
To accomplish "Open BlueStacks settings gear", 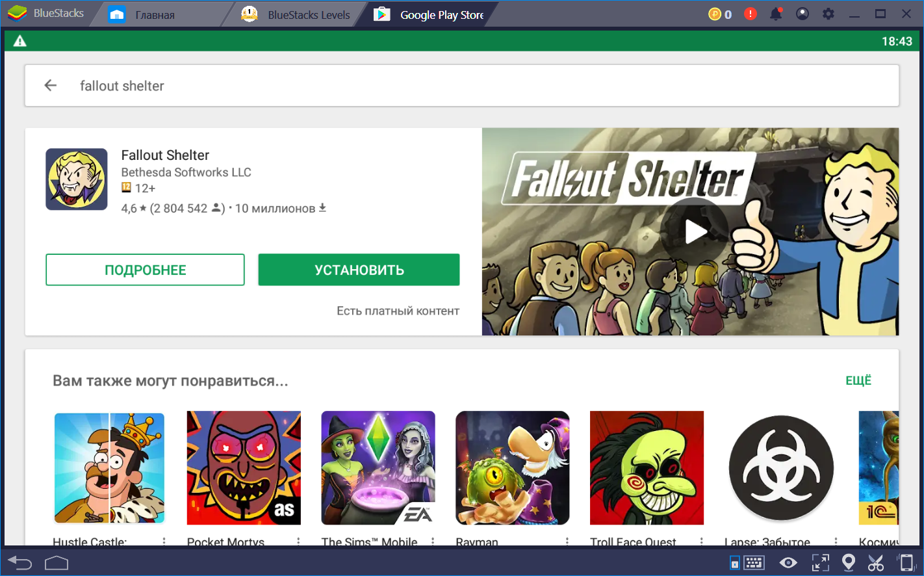I will click(x=828, y=14).
